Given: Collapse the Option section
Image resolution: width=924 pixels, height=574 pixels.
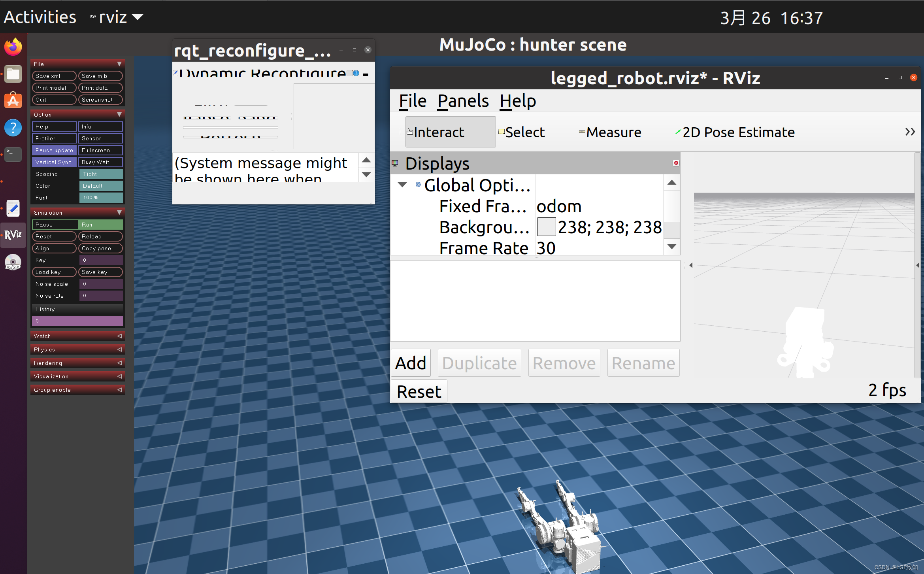Looking at the screenshot, I should coord(77,115).
